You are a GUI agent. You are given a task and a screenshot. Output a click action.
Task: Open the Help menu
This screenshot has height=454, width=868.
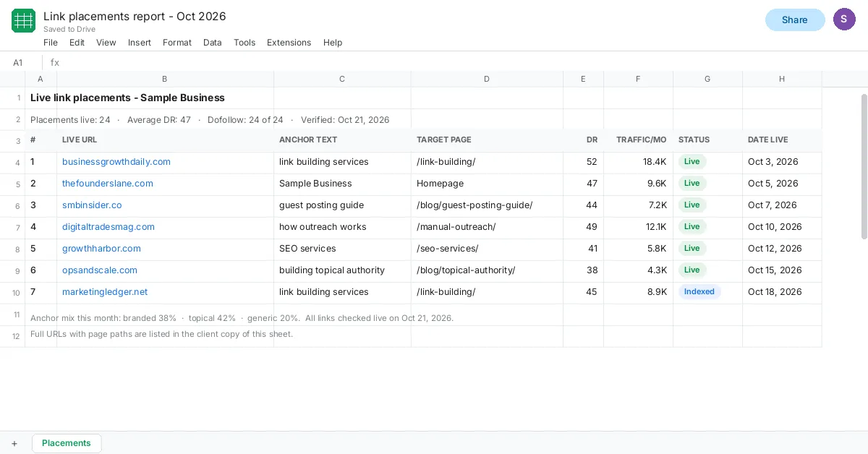coord(333,43)
